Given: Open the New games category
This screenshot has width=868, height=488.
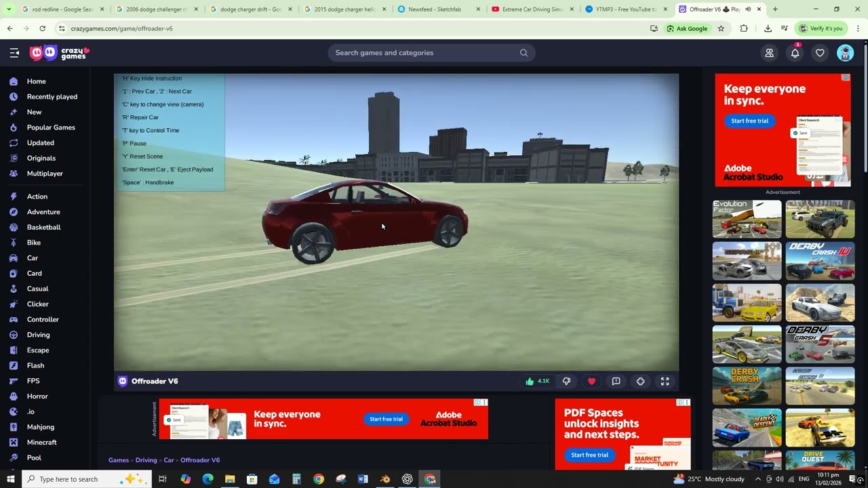Looking at the screenshot, I should (x=34, y=112).
